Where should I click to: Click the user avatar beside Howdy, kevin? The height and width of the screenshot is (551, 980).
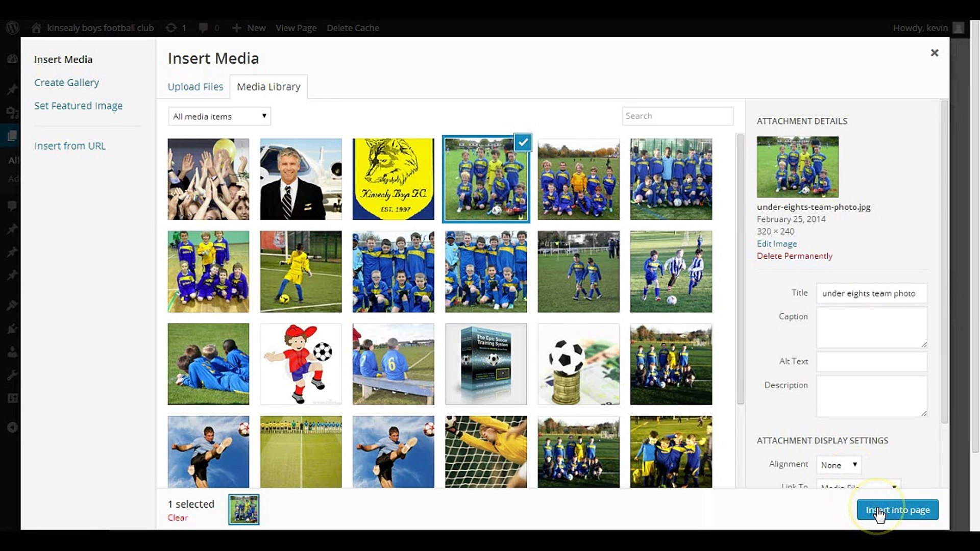959,28
